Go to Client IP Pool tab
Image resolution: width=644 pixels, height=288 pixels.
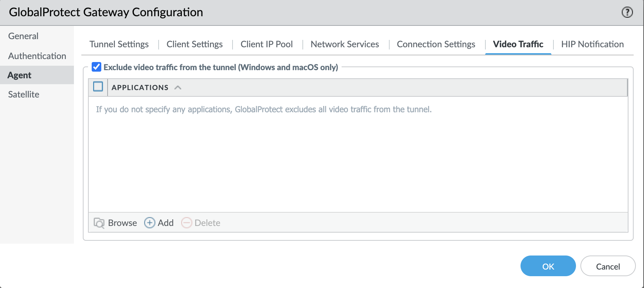[267, 44]
